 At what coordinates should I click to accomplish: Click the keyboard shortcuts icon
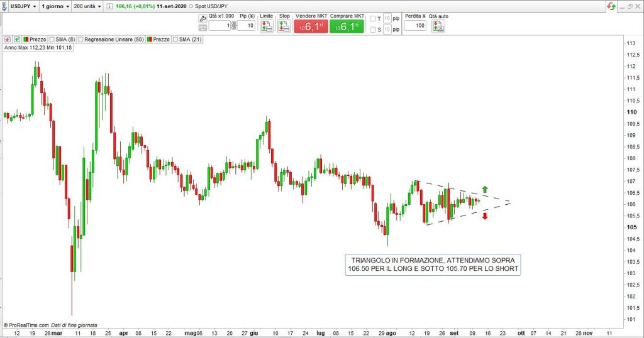[203, 28]
